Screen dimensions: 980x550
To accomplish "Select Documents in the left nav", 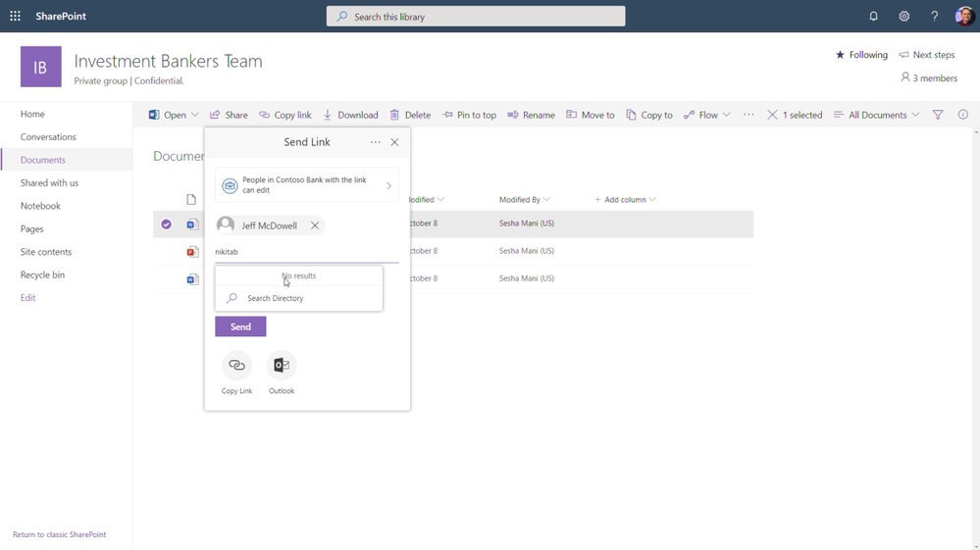I will point(42,160).
